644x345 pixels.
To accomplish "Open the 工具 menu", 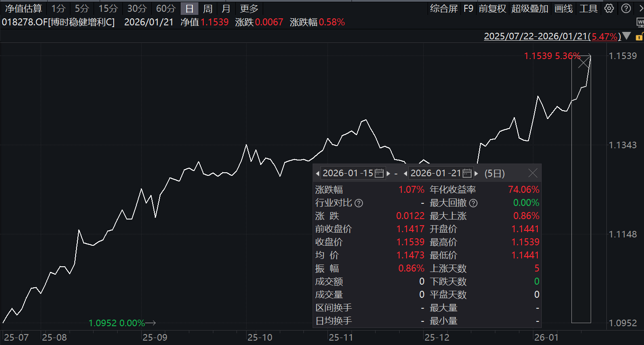I will coord(588,8).
